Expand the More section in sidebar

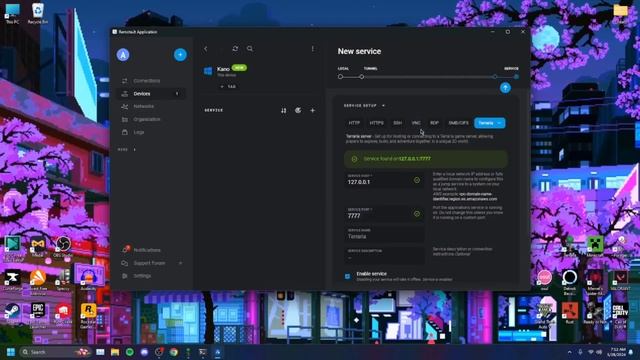[x=127, y=150]
